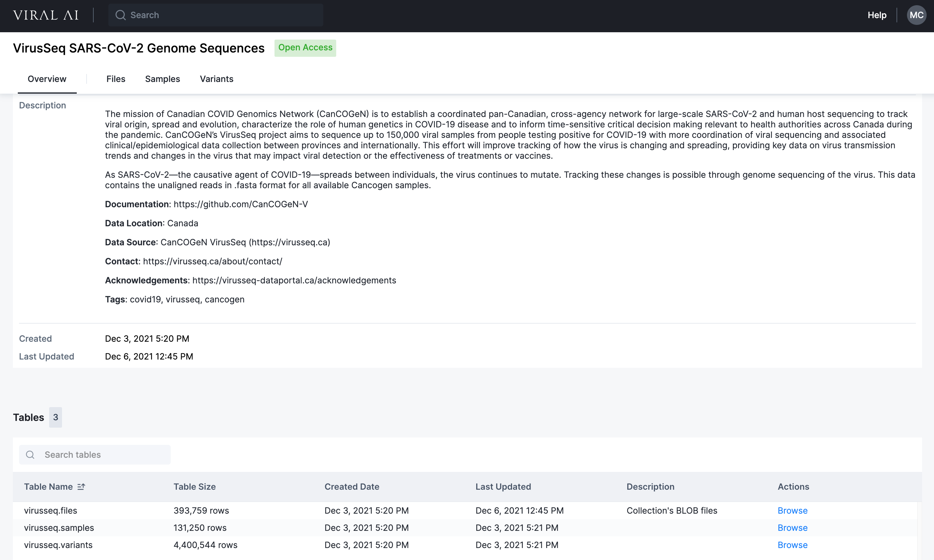Focus the Search tables field
The image size is (934, 560).
click(102, 455)
